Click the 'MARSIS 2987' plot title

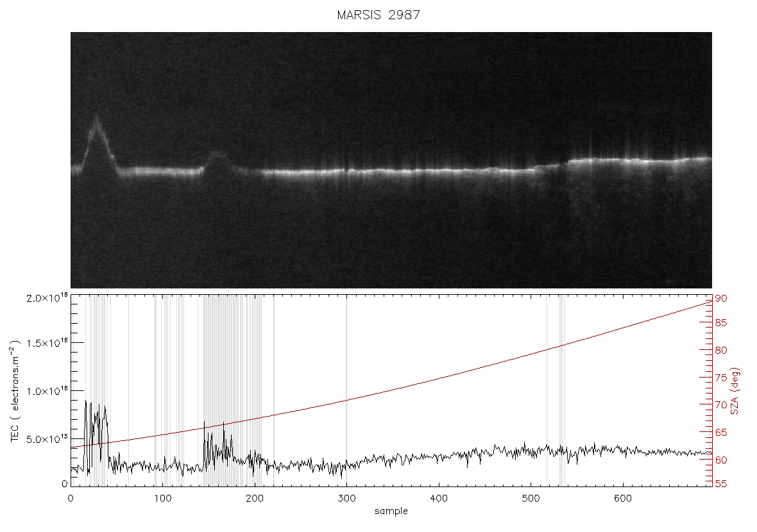point(378,15)
